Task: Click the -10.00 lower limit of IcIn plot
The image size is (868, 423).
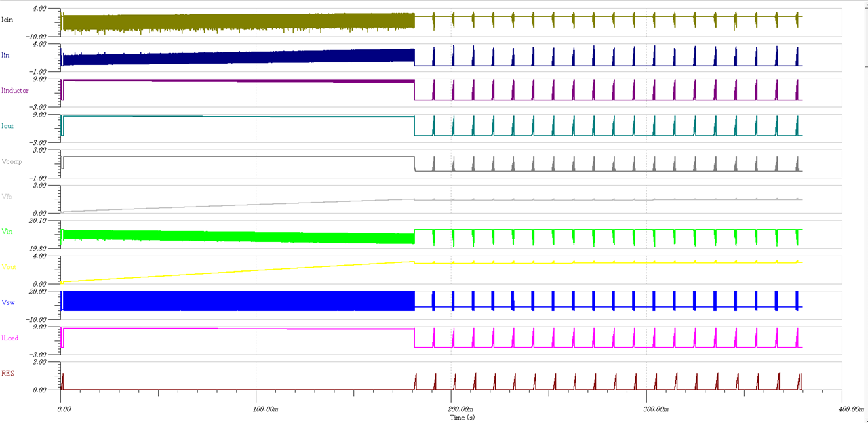Action: click(x=37, y=36)
